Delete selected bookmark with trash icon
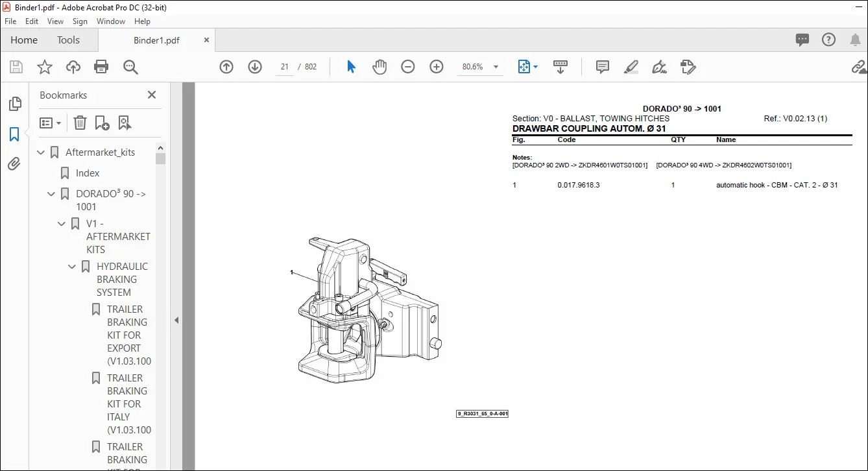The image size is (868, 471). click(x=80, y=123)
